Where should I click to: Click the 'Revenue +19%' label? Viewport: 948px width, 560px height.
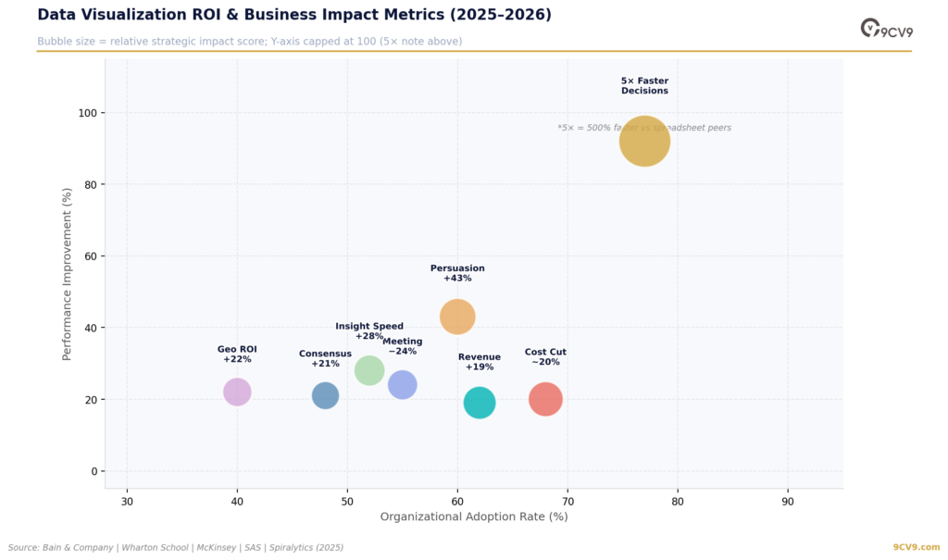click(480, 362)
